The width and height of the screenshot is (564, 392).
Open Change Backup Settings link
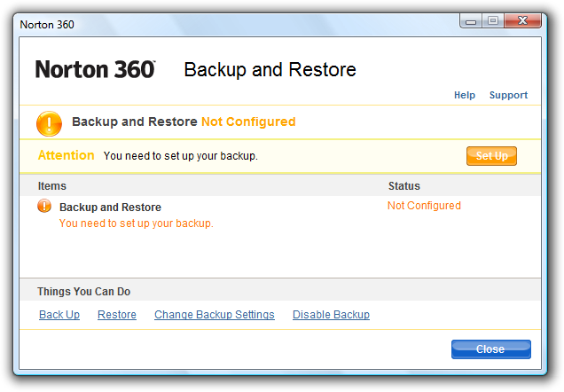[x=215, y=315]
